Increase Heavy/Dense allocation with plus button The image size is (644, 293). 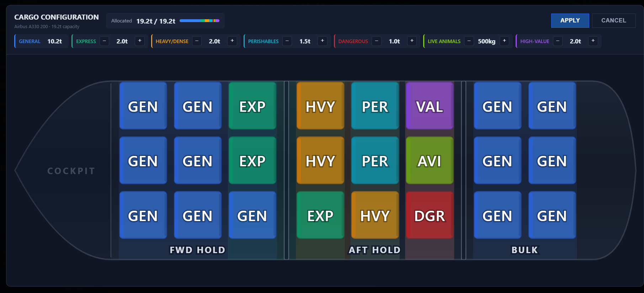coord(232,41)
